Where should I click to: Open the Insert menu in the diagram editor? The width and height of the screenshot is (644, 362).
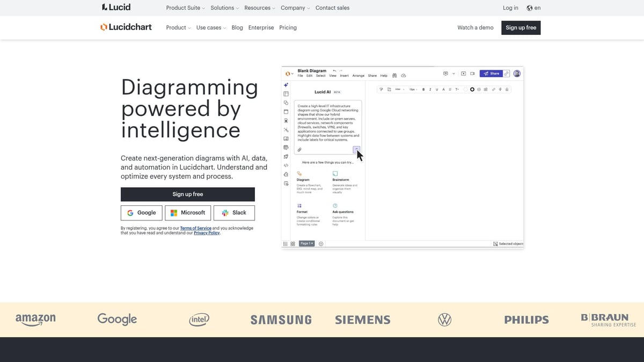tap(344, 76)
